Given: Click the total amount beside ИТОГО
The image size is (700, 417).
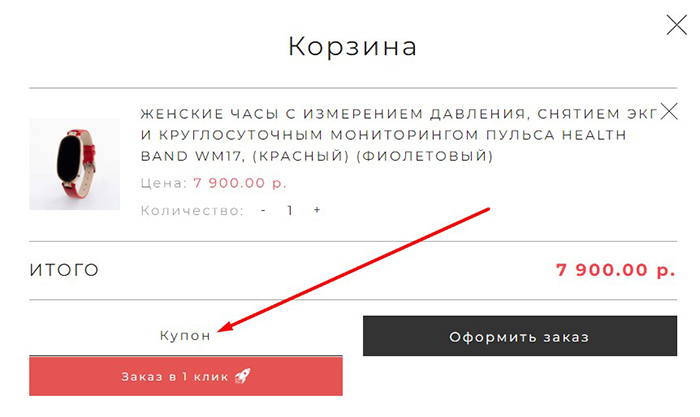Looking at the screenshot, I should coord(616,270).
